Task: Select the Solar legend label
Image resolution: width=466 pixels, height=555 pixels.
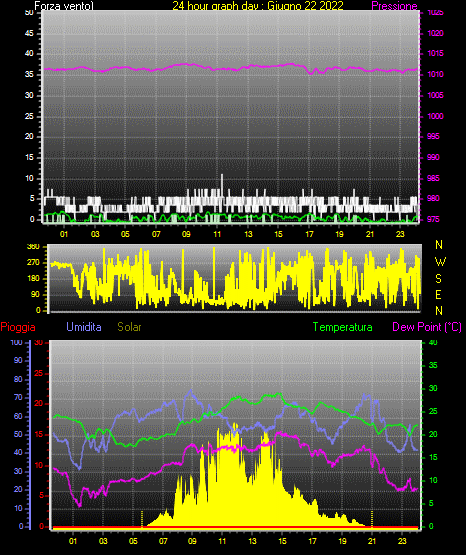Action: [130, 327]
